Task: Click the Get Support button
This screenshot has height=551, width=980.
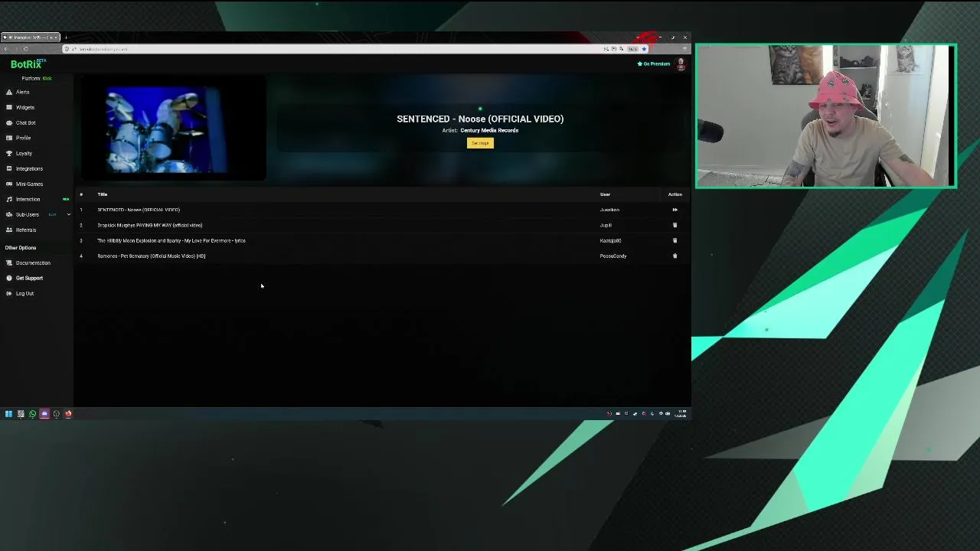Action: coord(29,278)
